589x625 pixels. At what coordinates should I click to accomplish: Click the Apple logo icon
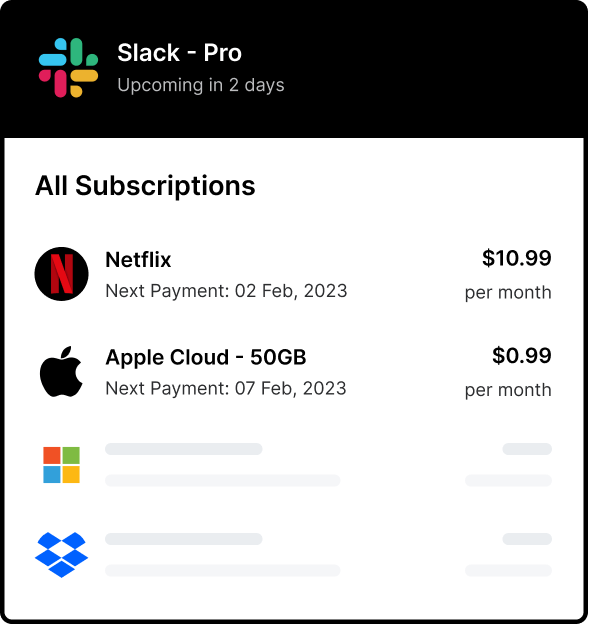[61, 371]
